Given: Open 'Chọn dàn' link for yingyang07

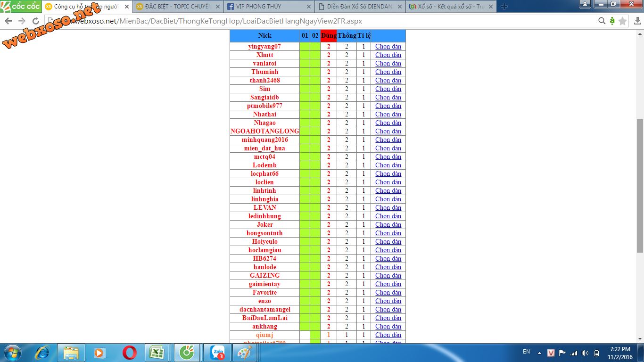Looking at the screenshot, I should (388, 46).
